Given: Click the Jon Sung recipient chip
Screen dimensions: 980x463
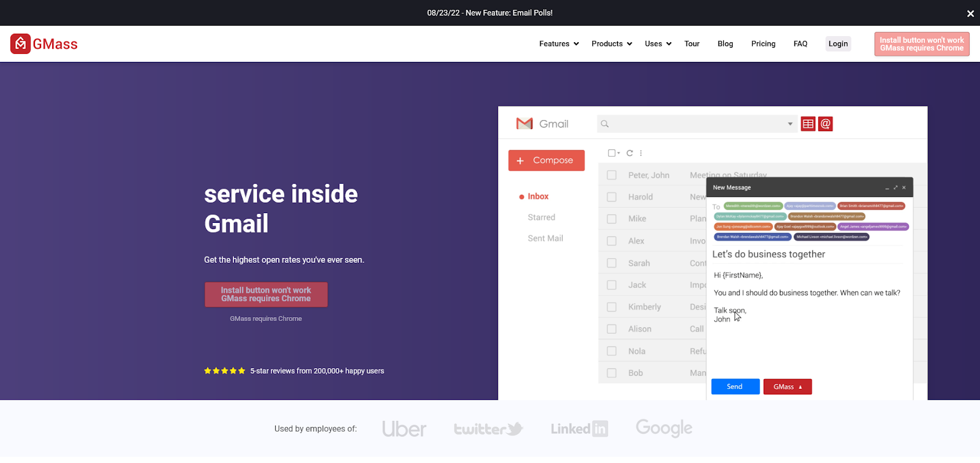Looking at the screenshot, I should pyautogui.click(x=744, y=227).
